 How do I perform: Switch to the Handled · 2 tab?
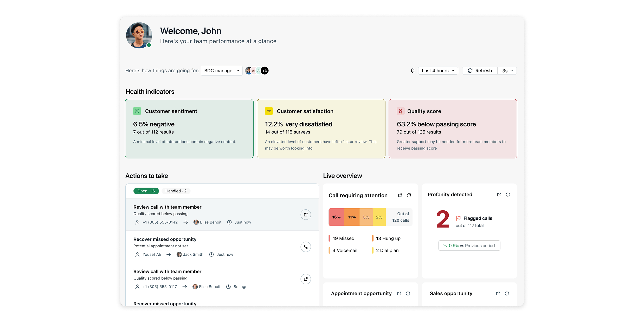176,191
